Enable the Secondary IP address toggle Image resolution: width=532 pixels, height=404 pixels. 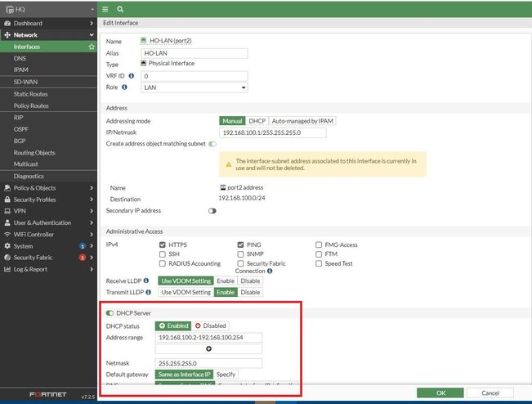(212, 211)
